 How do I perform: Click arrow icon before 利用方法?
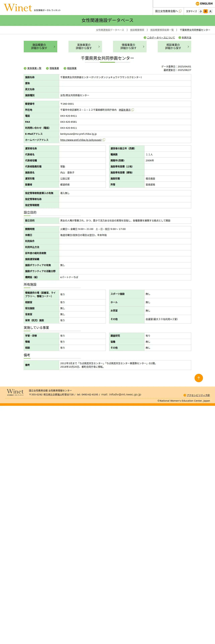click(x=180, y=38)
